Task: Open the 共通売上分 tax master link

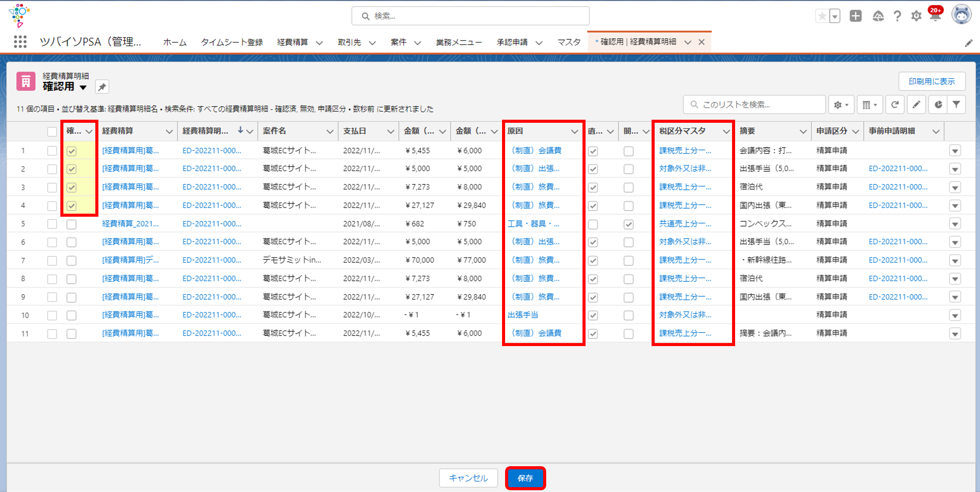Action: point(685,224)
